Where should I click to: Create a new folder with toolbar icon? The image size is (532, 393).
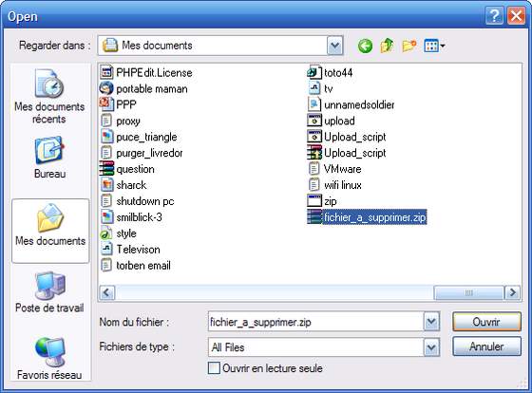pyautogui.click(x=409, y=46)
